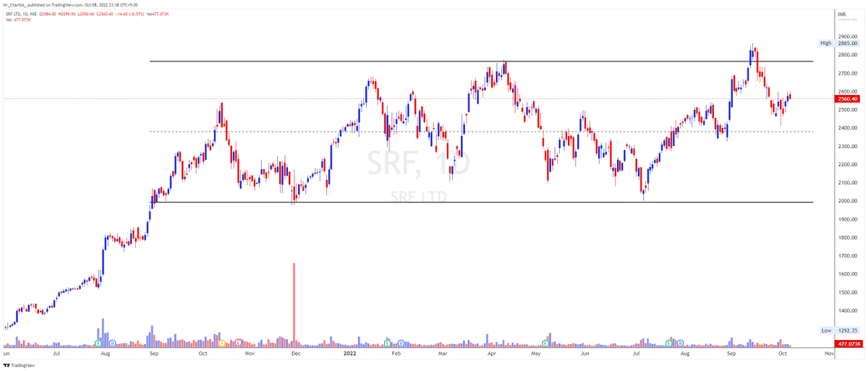Open the red earnings 'E' marker before Nov 2021

238,342
